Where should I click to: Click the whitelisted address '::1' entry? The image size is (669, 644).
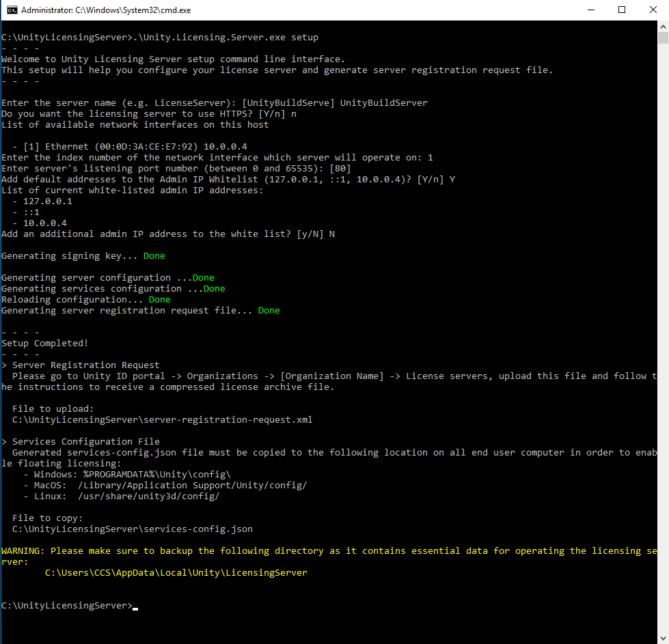click(26, 212)
